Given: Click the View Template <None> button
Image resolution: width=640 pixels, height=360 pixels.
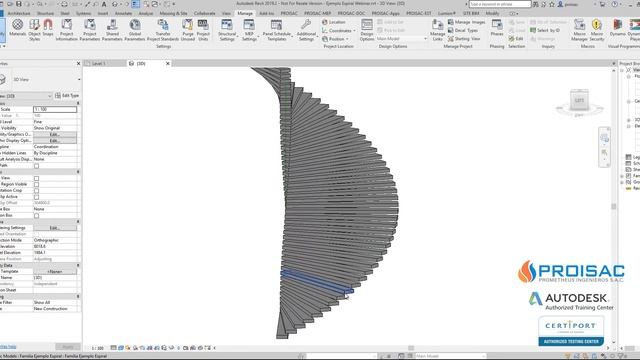Looking at the screenshot, I should point(55,271).
